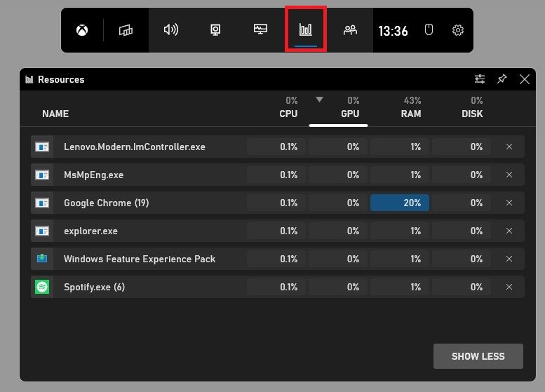545x392 pixels.
Task: Select Windows Feature Experience Pack name
Action: (x=140, y=259)
